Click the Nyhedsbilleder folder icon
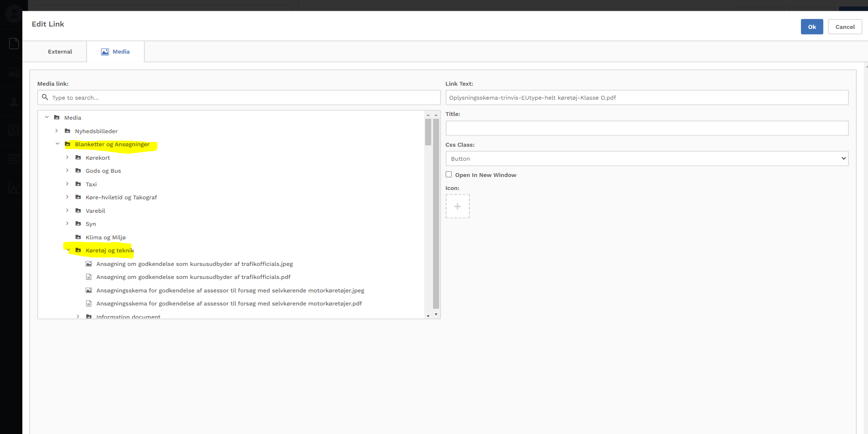The height and width of the screenshot is (434, 868). (x=68, y=131)
